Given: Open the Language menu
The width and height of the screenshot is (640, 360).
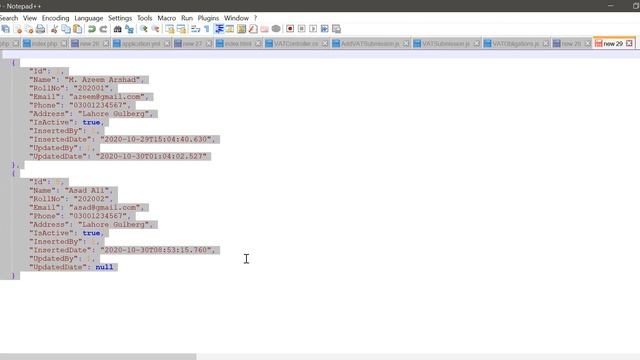Looking at the screenshot, I should [89, 18].
